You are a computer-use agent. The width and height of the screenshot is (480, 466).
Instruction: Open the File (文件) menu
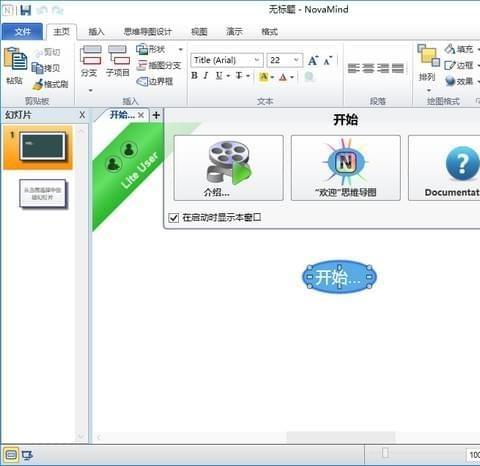22,32
